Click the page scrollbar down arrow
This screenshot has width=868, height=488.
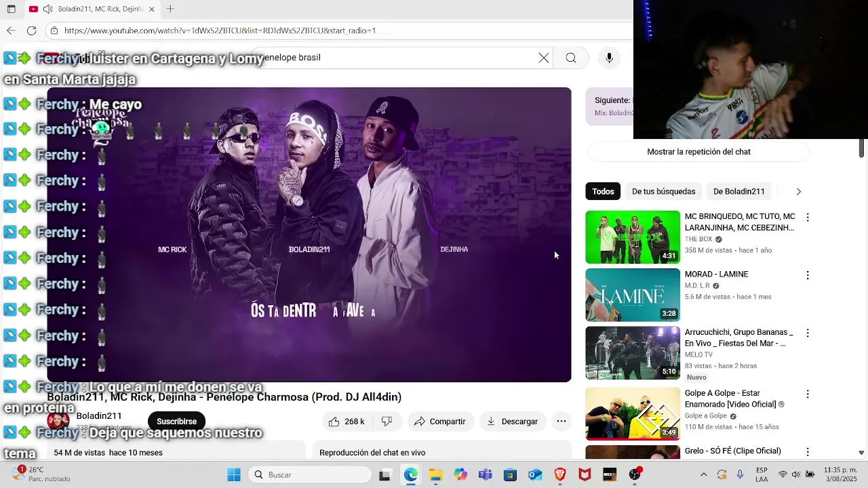(x=861, y=453)
